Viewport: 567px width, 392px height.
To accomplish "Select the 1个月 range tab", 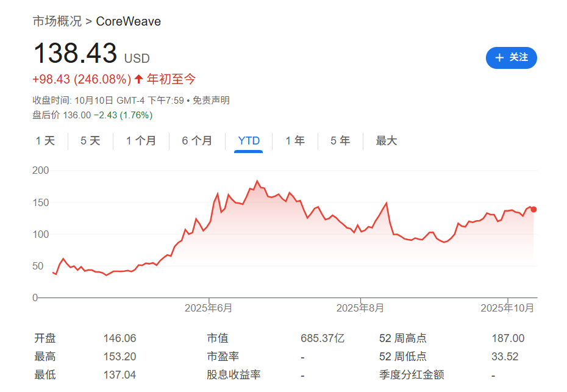I will 141,140.
